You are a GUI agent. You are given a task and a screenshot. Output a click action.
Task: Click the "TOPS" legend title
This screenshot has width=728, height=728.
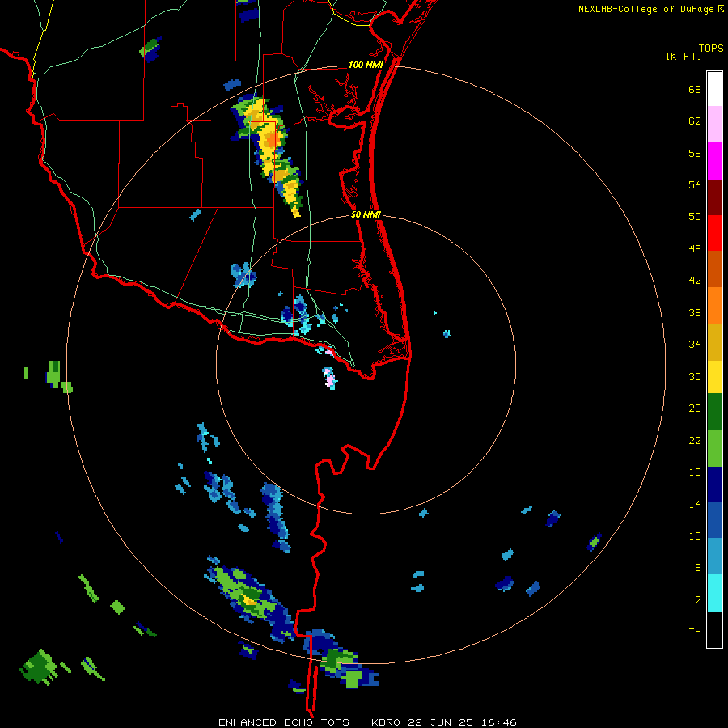711,48
